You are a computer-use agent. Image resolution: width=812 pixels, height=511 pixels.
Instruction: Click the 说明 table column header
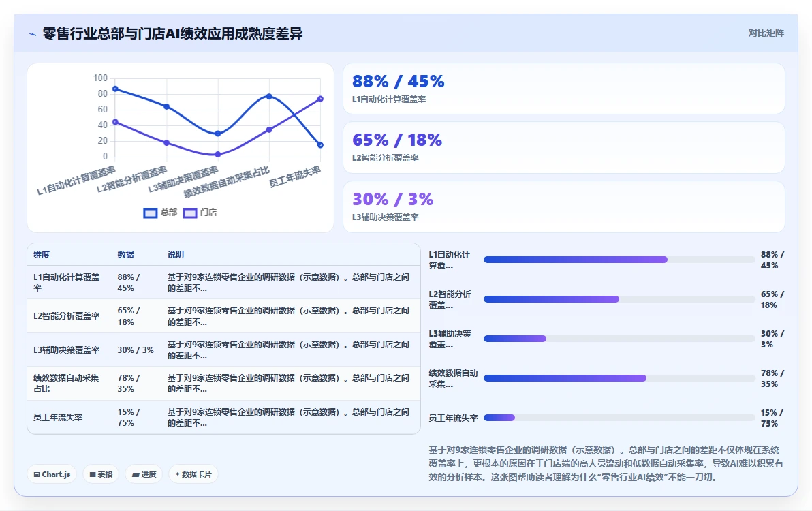click(x=176, y=255)
